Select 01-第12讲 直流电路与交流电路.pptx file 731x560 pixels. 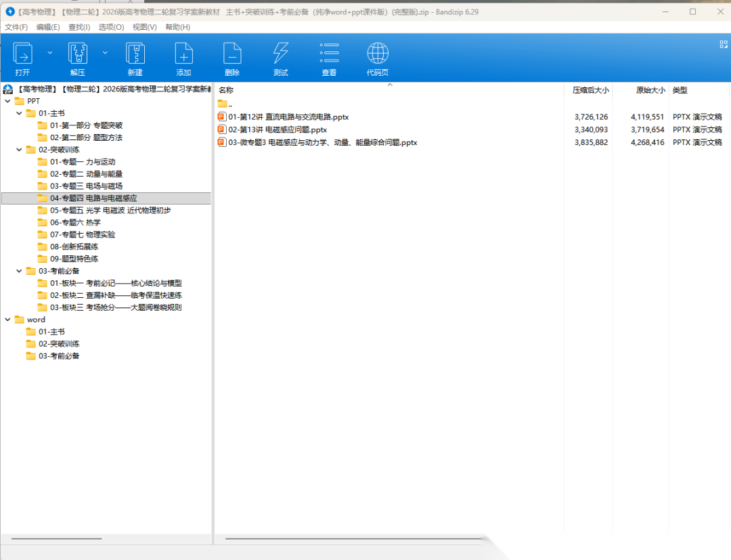[x=288, y=117]
